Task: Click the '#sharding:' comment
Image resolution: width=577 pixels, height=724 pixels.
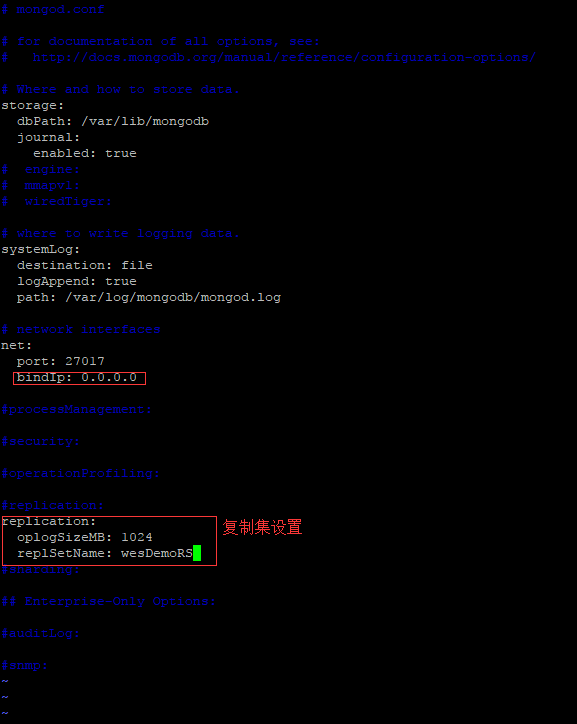Action: pos(41,569)
